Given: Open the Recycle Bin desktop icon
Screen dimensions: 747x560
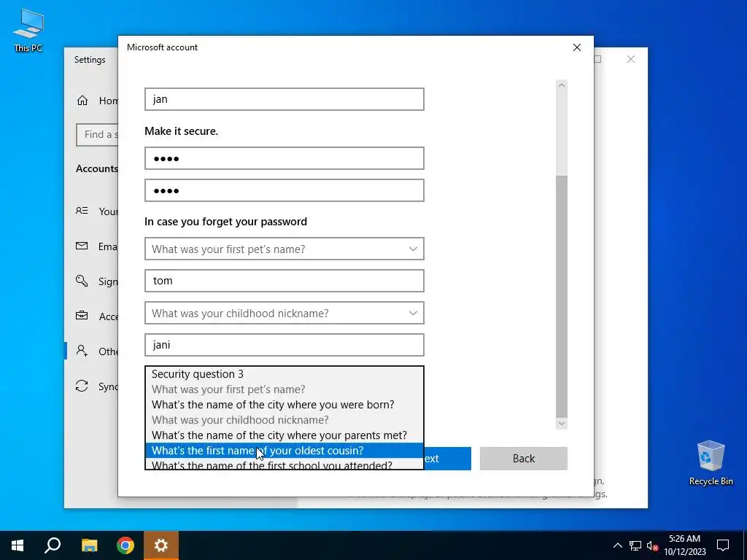Looking at the screenshot, I should click(711, 463).
